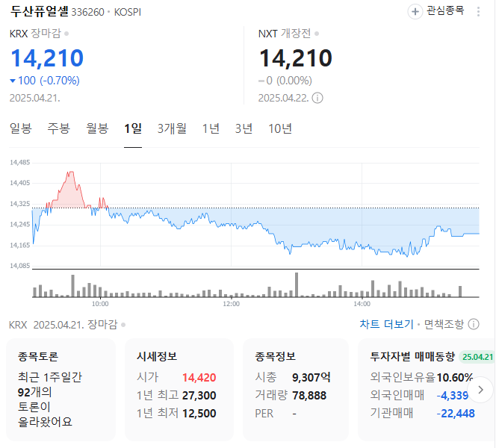Open the 투자자별 매매동향 card

tap(427, 390)
